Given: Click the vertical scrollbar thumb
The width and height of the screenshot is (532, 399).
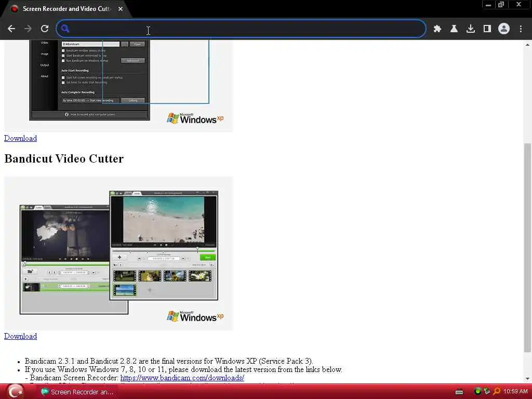Looking at the screenshot, I should point(527,248).
